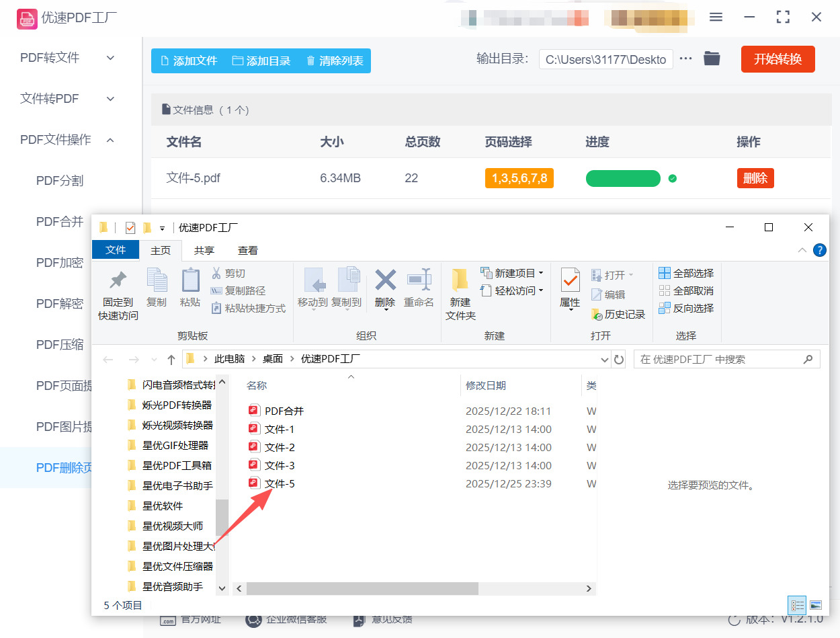Click 复制路径 in the ribbon
Screen dimensions: 840x638
coord(238,291)
